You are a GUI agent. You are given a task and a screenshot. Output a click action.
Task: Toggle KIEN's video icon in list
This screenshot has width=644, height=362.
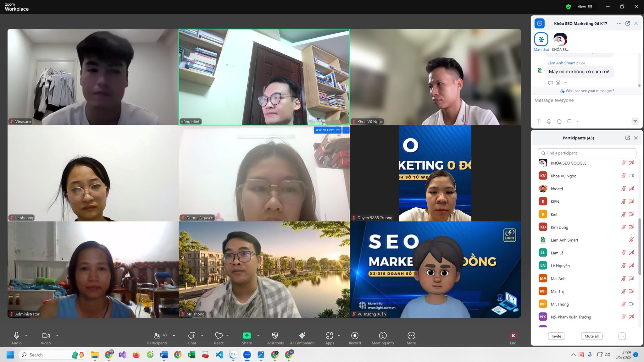631,201
